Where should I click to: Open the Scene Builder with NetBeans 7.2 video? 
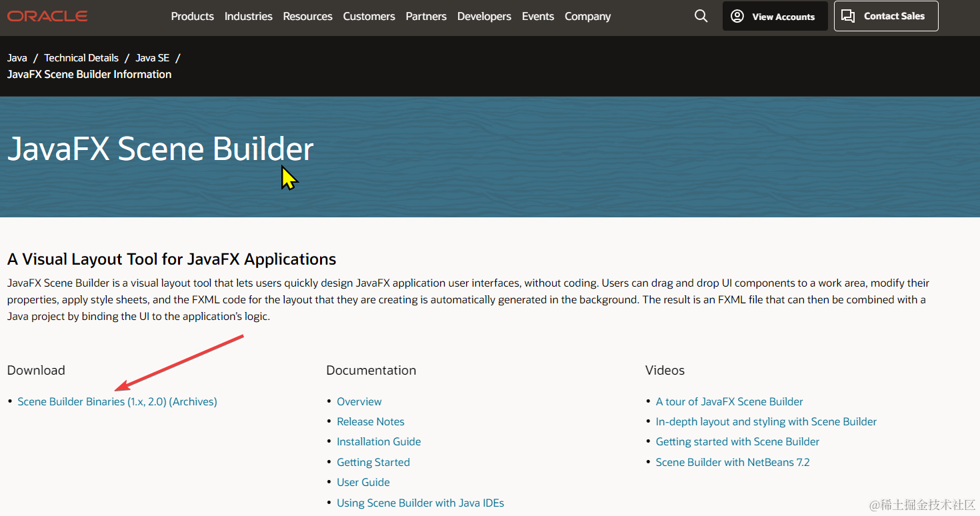(733, 461)
